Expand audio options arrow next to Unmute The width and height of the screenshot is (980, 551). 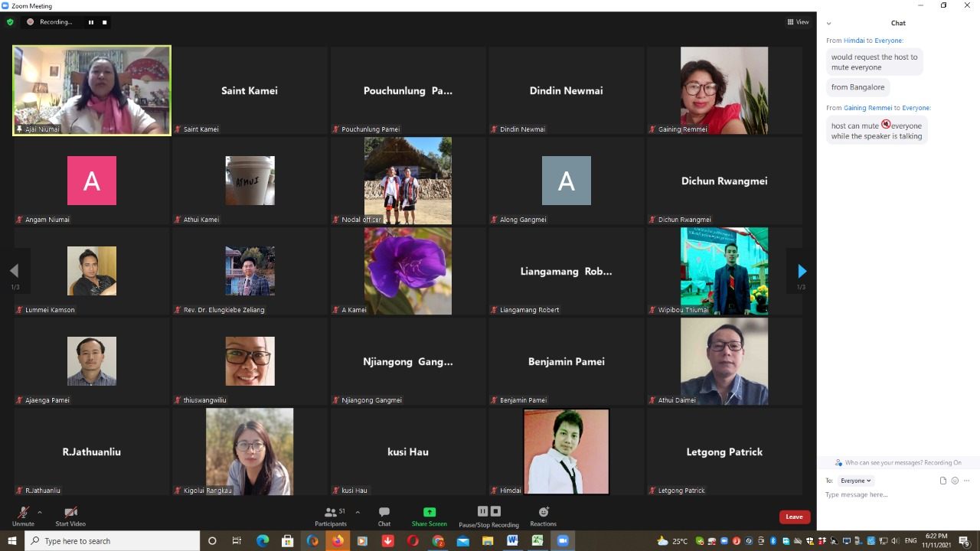pos(40,513)
